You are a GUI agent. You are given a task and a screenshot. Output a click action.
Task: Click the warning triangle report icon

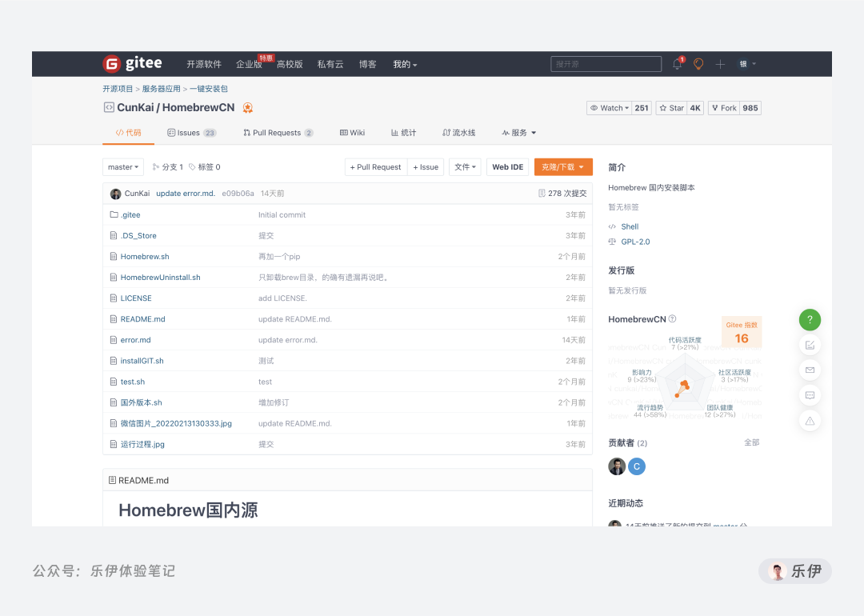(810, 420)
